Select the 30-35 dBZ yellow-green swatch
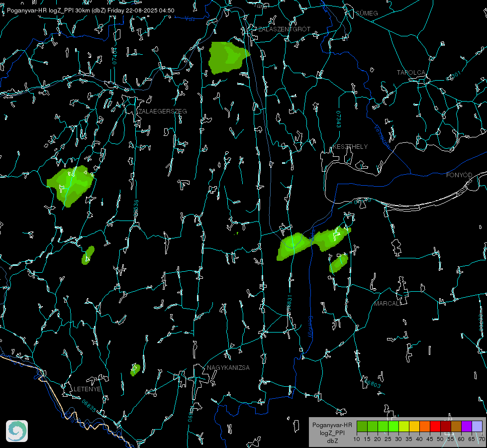The height and width of the screenshot is (448, 487). pyautogui.click(x=404, y=426)
